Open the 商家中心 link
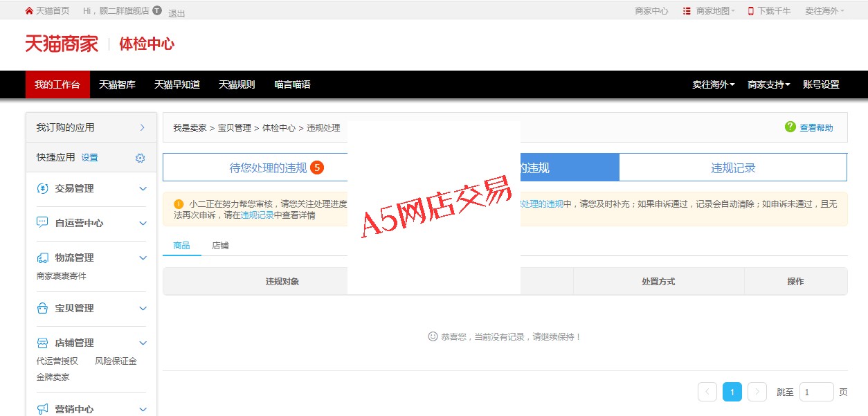 click(x=651, y=11)
